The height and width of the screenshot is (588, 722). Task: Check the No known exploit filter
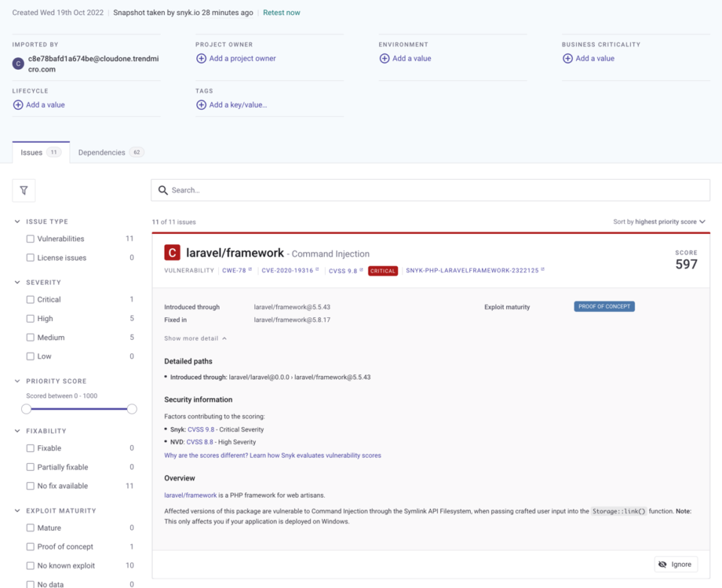click(x=30, y=565)
